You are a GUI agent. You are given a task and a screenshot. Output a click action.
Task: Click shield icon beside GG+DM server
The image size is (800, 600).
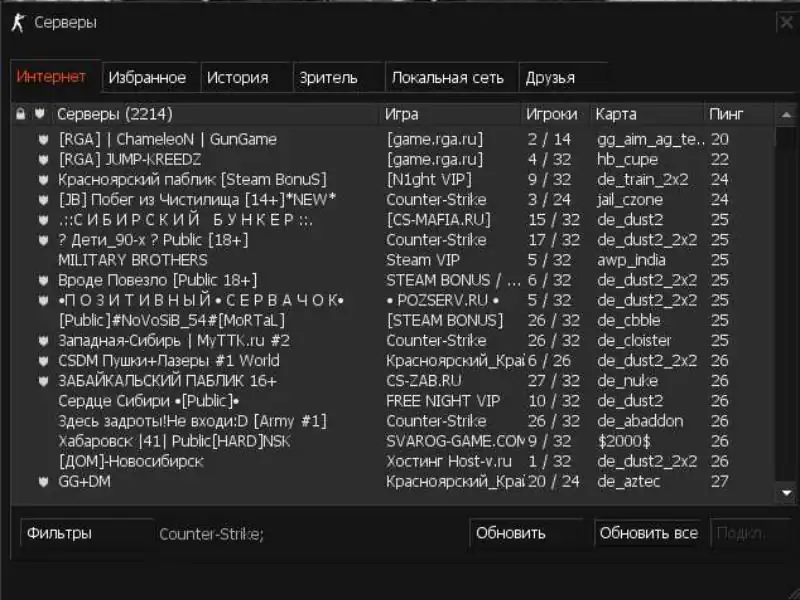pos(43,482)
